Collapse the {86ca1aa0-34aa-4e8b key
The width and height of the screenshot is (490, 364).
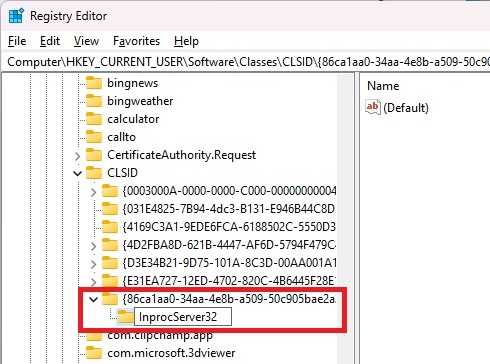[x=93, y=299]
